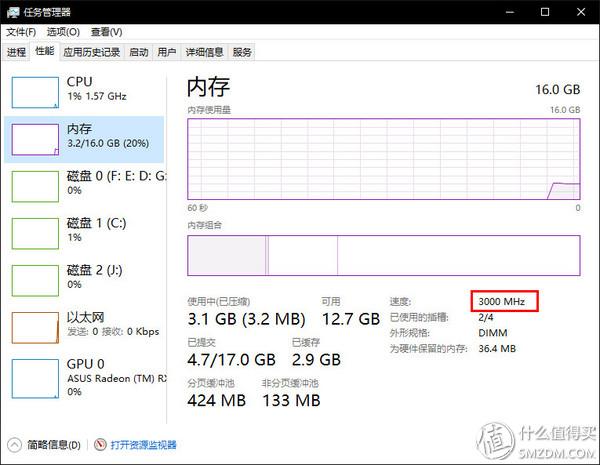Switch to the 应用历史记录 tab

[x=91, y=52]
